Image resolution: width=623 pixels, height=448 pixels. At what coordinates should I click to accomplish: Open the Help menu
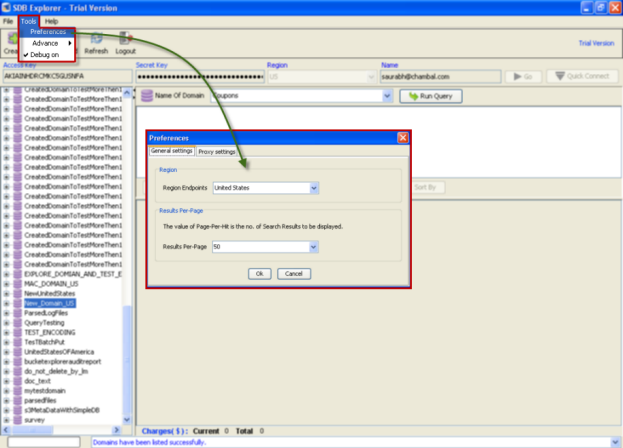coord(51,21)
